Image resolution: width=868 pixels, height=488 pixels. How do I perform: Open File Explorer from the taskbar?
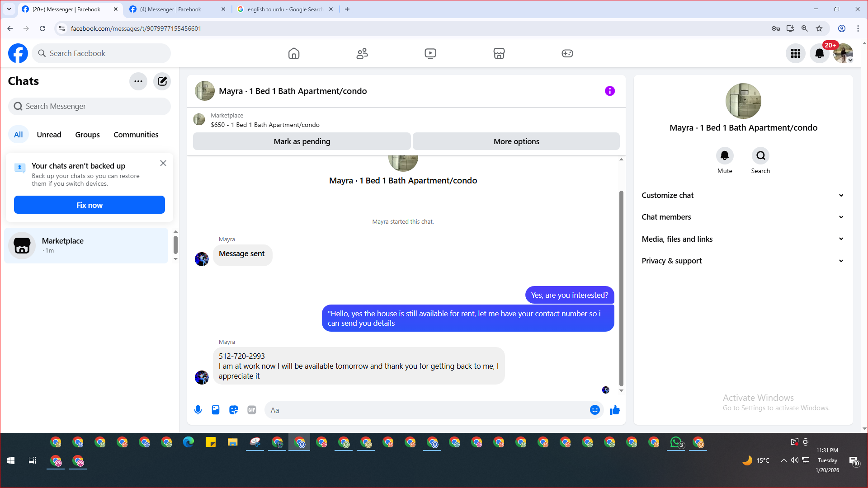pyautogui.click(x=233, y=442)
